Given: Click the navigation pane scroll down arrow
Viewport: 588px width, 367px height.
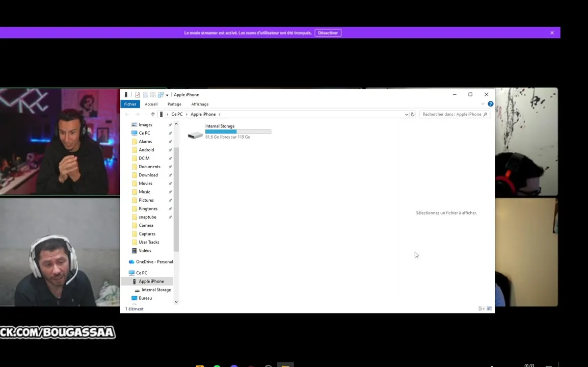Looking at the screenshot, I should (x=176, y=302).
